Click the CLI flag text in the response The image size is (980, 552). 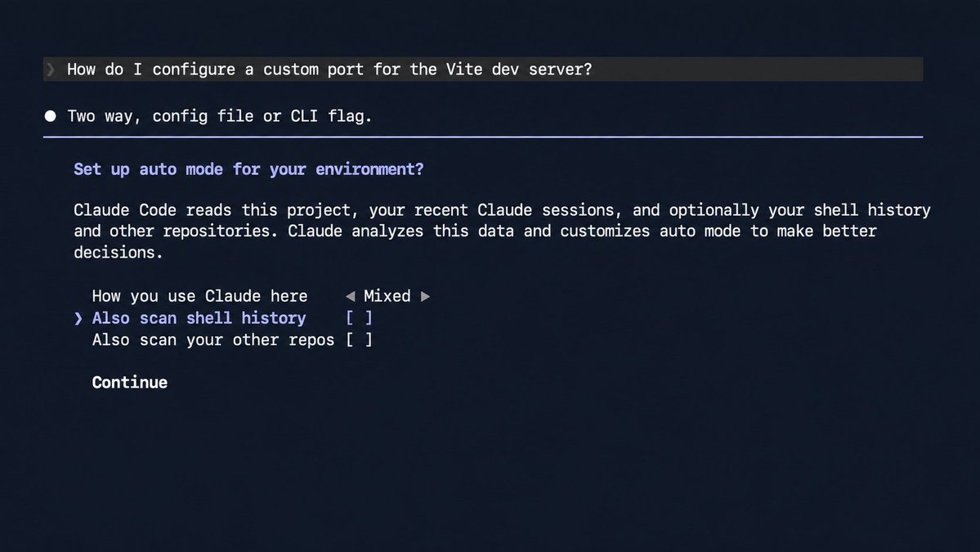[331, 116]
